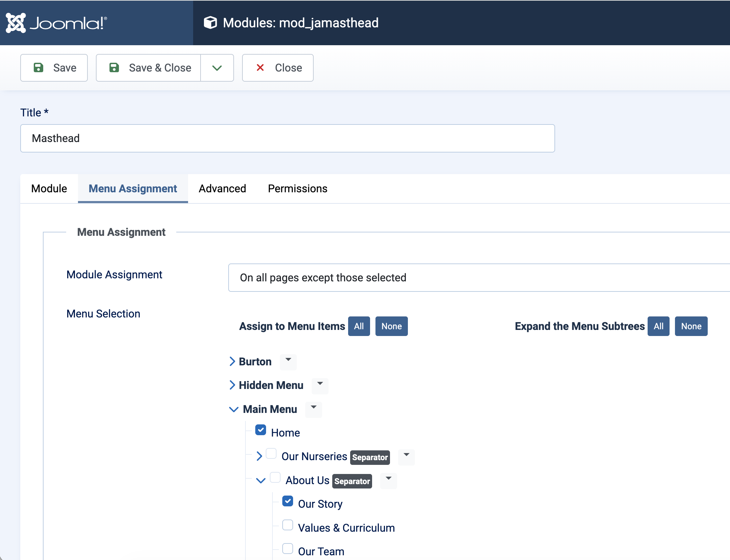Click the green floppy-disk Save icon
The image size is (730, 560).
tap(38, 68)
